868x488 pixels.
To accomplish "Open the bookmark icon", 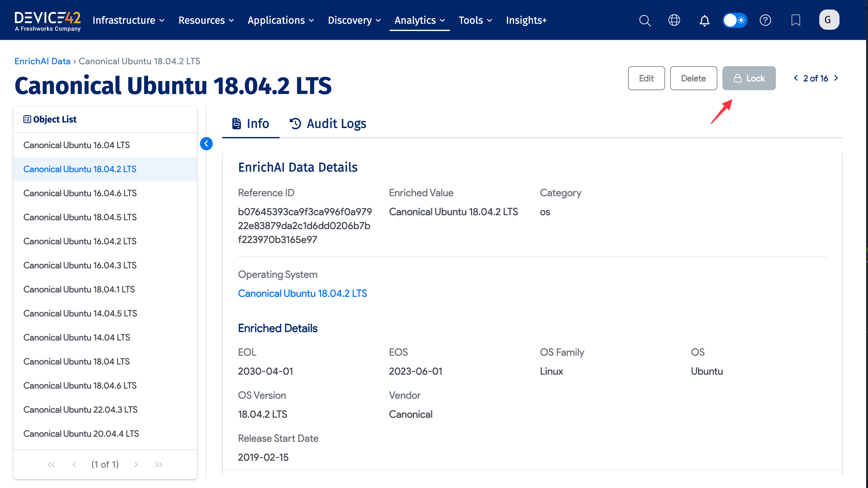I will click(x=796, y=20).
